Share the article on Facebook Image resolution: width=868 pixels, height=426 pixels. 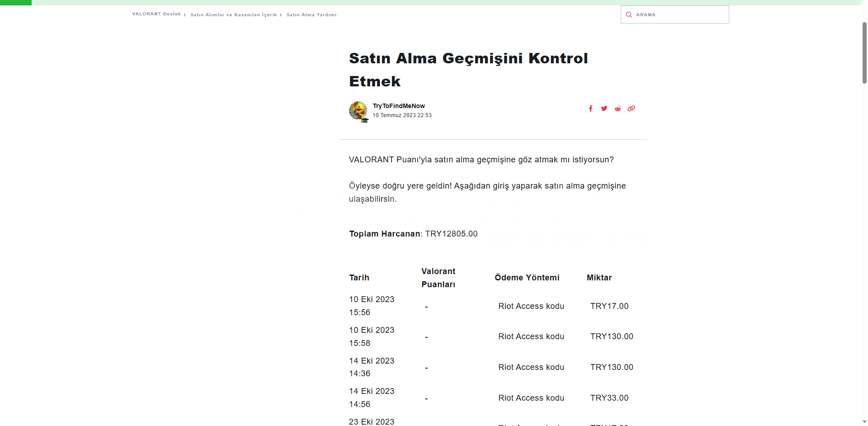click(x=590, y=109)
